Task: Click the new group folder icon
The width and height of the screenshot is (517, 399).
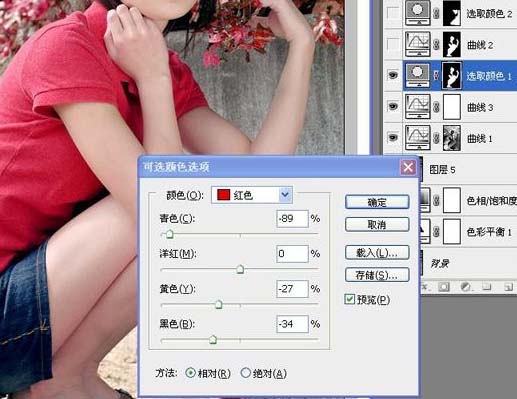Action: pos(487,286)
